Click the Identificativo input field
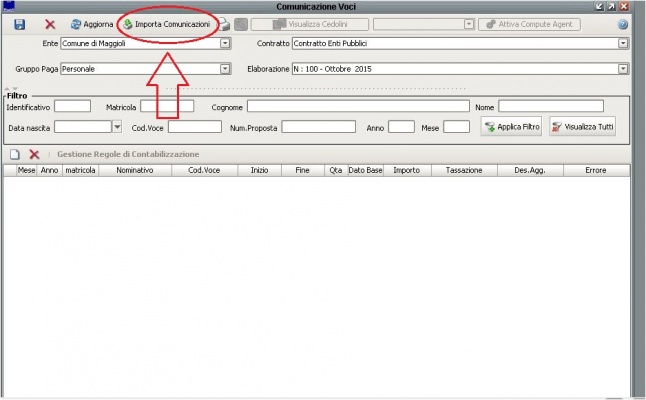Screen dimensions: 646x400 (73, 107)
